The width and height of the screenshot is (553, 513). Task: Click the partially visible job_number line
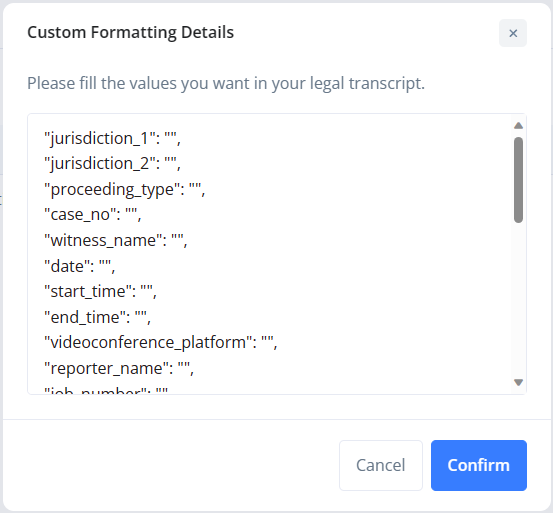(x=106, y=390)
